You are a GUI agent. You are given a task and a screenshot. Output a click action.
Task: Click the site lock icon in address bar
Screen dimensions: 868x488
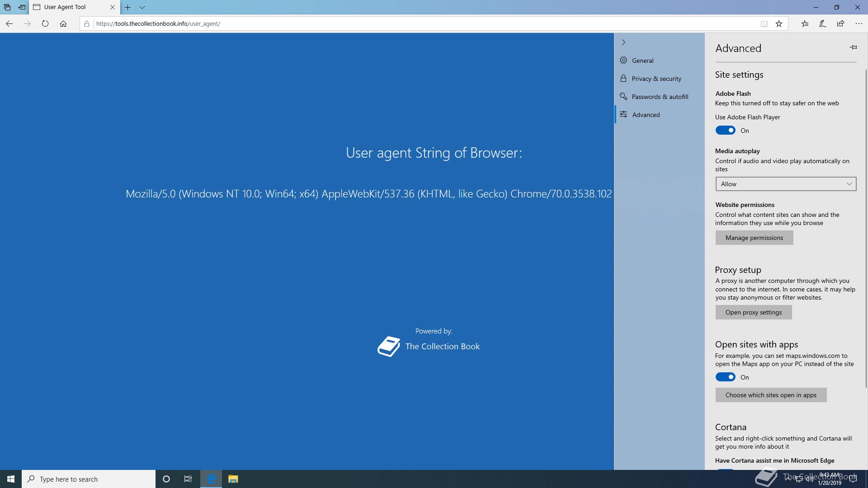87,23
